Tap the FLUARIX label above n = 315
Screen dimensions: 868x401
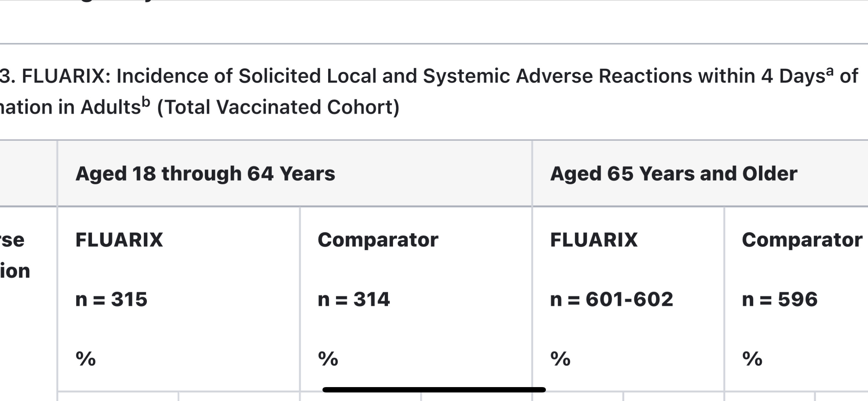(x=119, y=240)
